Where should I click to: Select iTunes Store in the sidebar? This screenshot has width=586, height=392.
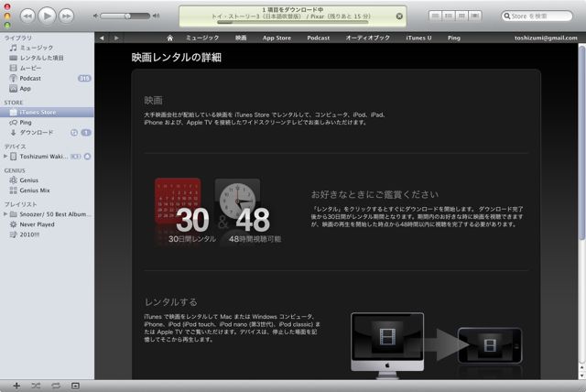[47, 112]
